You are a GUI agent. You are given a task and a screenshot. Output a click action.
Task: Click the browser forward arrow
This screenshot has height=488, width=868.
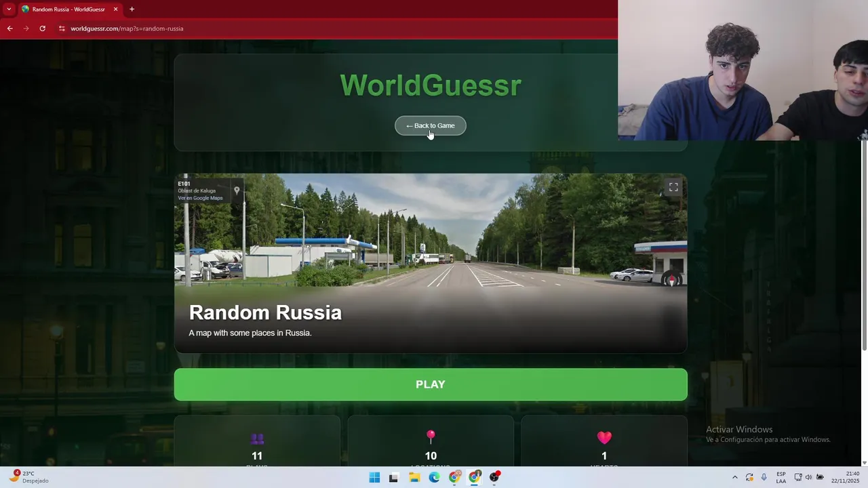coord(26,28)
